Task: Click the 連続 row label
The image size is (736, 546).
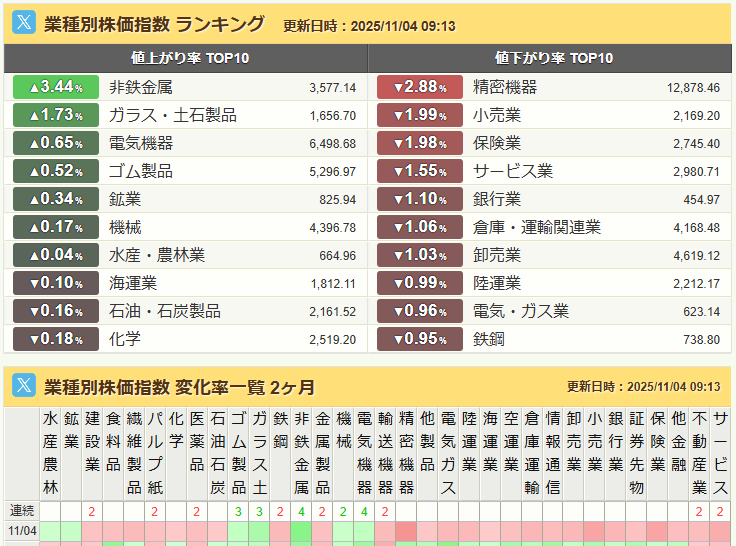Action: [x=21, y=511]
